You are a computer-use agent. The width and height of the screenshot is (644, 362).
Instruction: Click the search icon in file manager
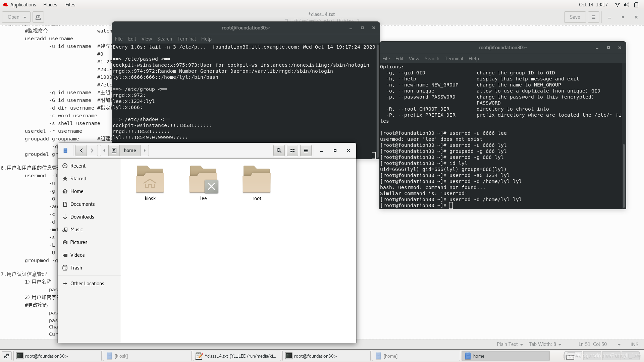coord(279,150)
